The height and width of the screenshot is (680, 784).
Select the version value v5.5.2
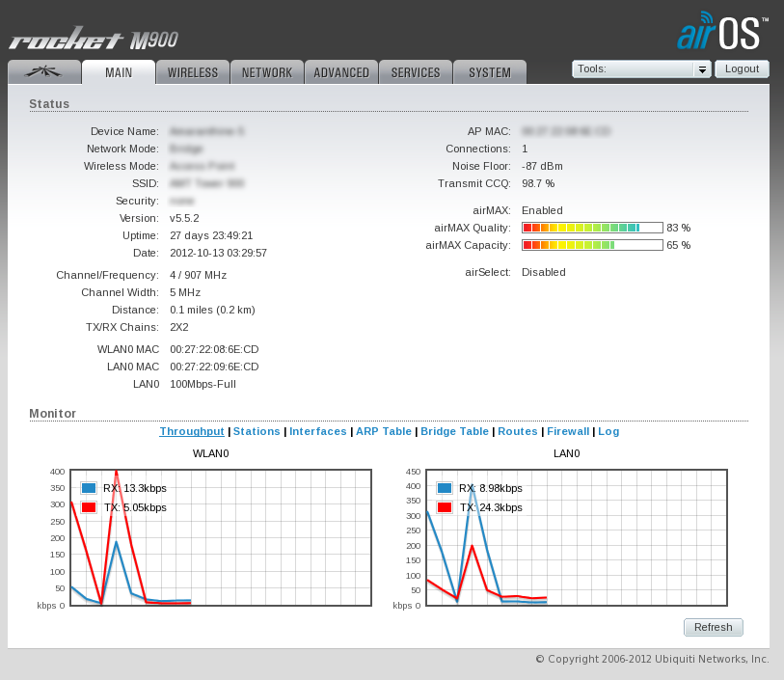184,219
